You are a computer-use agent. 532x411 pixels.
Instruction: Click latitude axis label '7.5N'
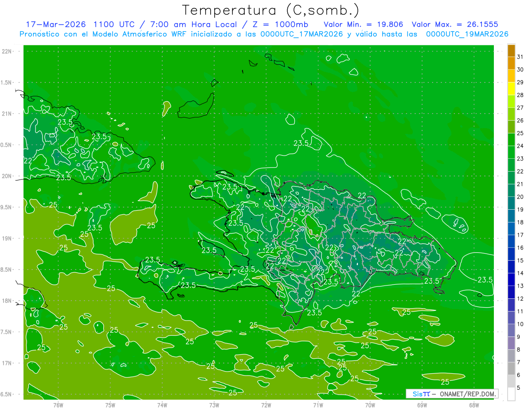point(7,332)
